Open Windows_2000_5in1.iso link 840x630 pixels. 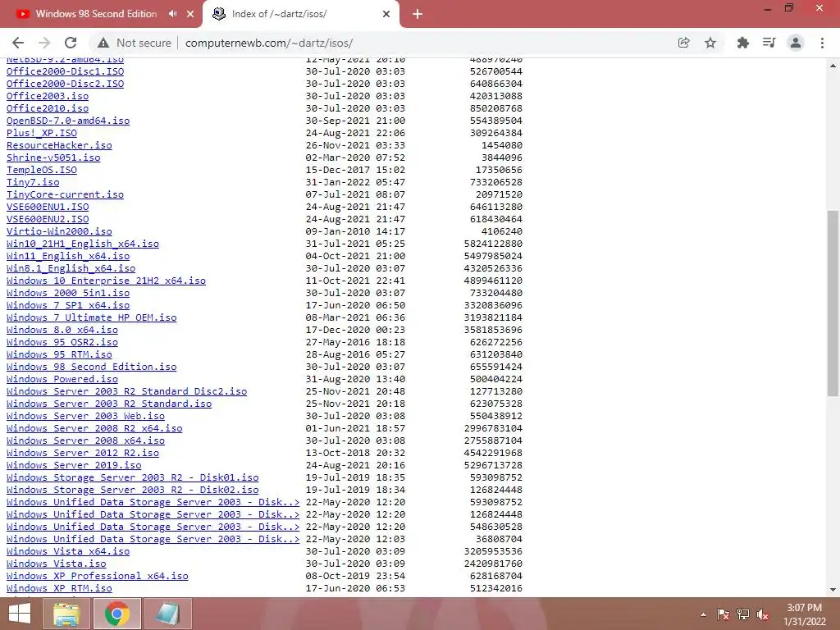tap(68, 293)
